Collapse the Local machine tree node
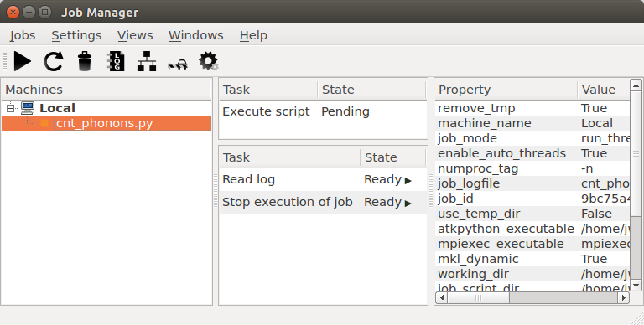The image size is (644, 325). coord(10,108)
